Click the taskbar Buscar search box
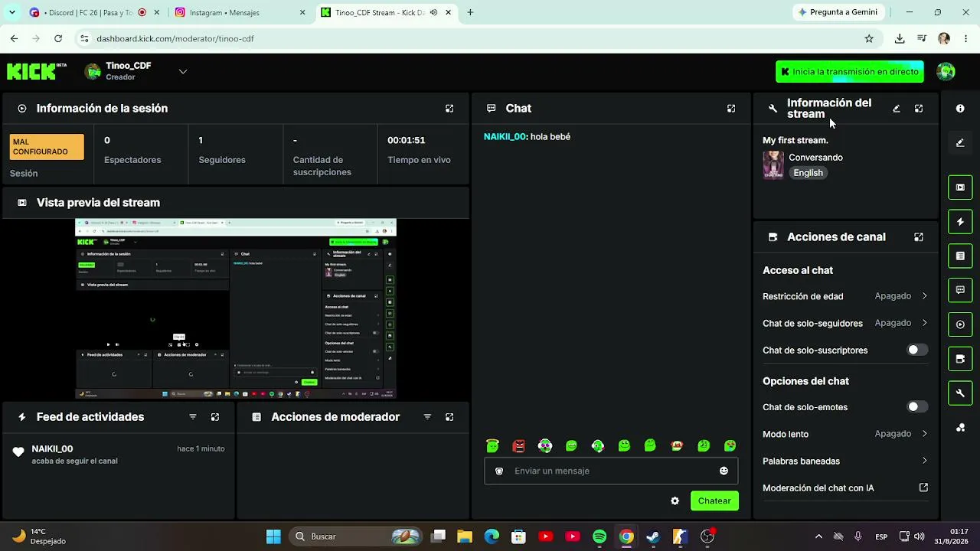Viewport: 980px width, 551px height. coord(357,536)
